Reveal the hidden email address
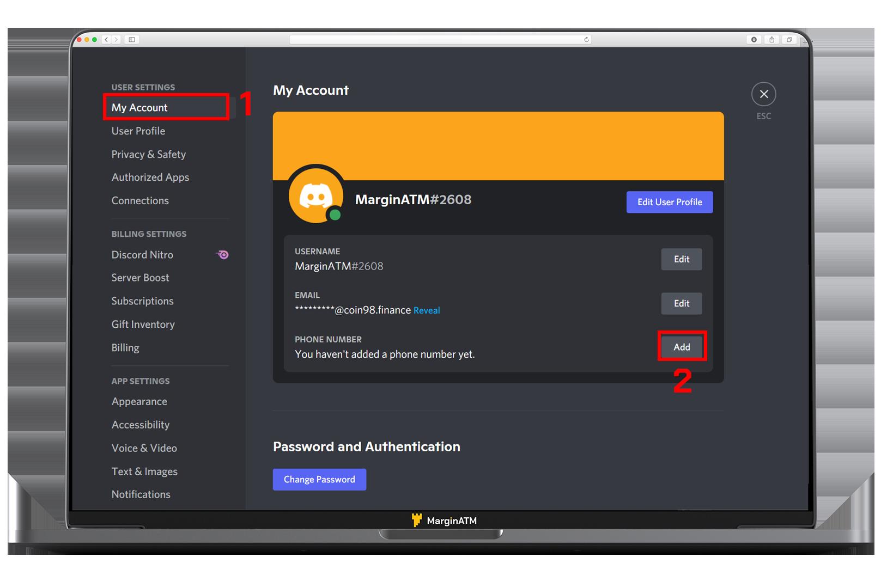 427,310
